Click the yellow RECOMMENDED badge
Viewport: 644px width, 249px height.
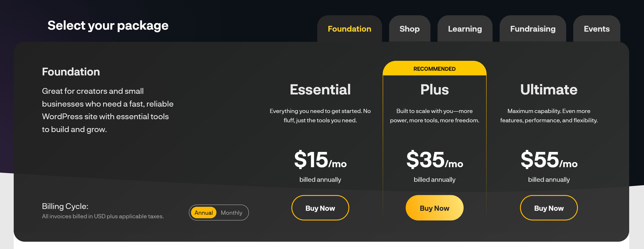coord(434,69)
